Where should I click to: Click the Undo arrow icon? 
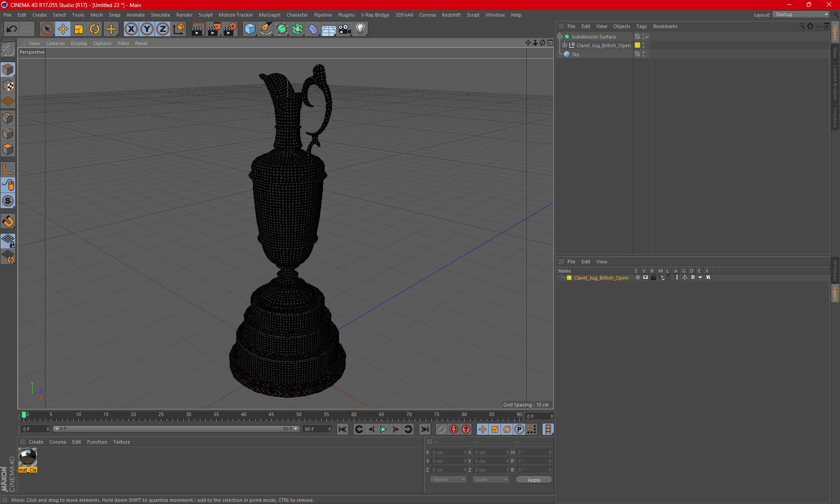pyautogui.click(x=12, y=29)
